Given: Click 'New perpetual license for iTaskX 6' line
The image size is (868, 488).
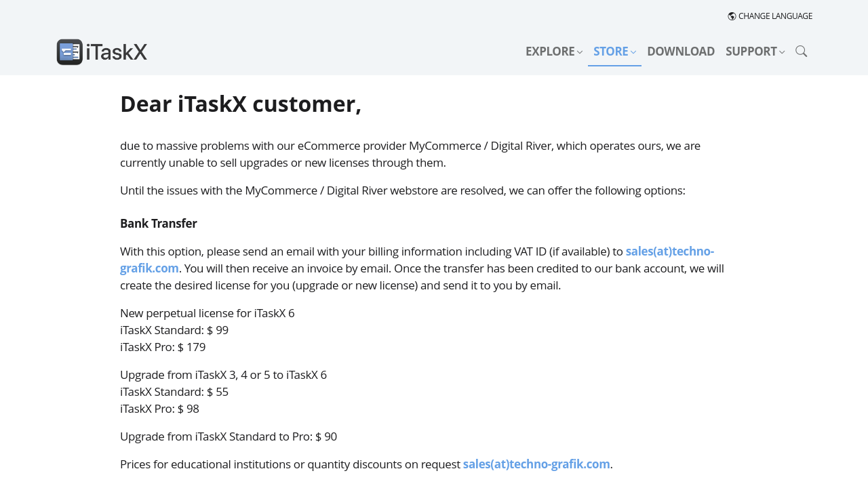Looking at the screenshot, I should point(208,313).
